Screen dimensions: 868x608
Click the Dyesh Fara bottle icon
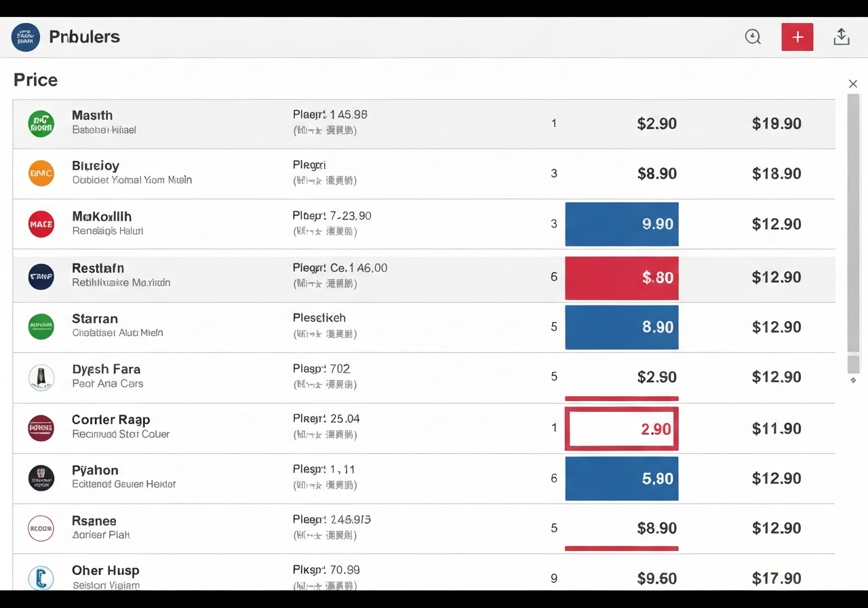pos(41,377)
